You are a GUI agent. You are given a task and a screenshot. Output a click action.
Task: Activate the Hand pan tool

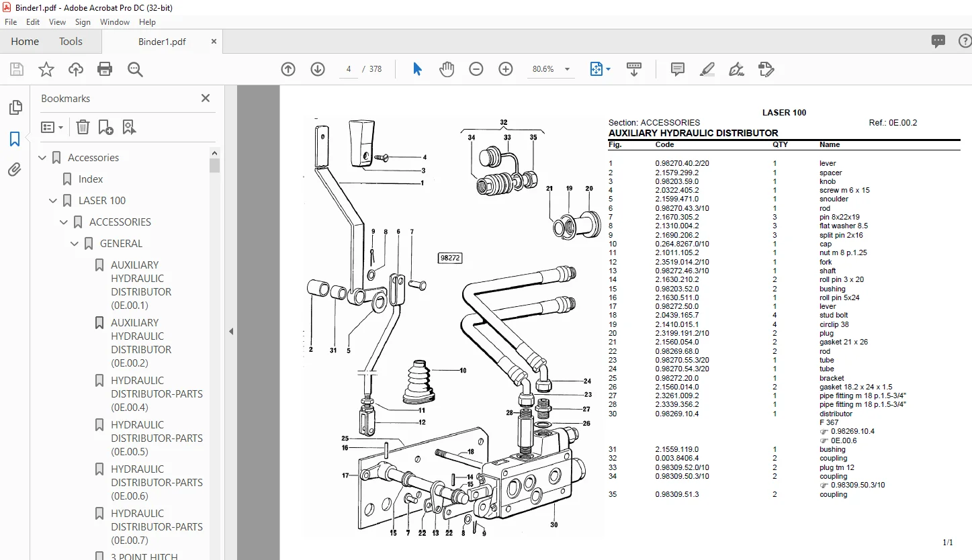pyautogui.click(x=447, y=69)
